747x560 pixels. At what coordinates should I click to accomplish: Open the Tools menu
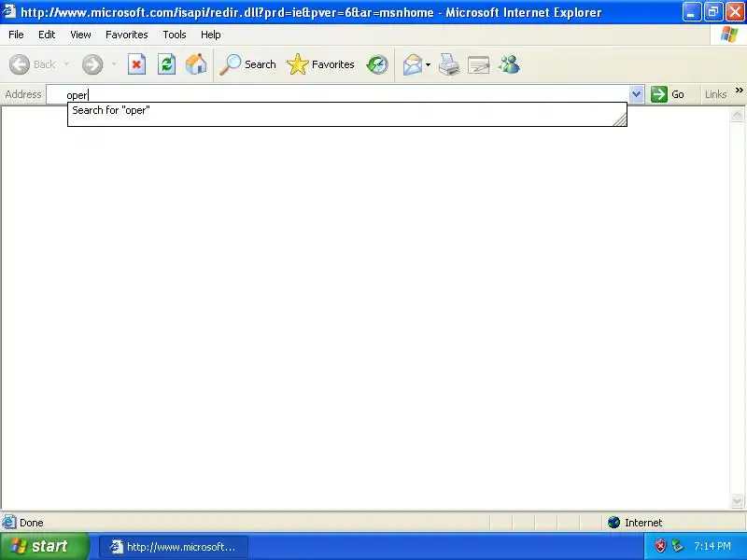coord(175,35)
